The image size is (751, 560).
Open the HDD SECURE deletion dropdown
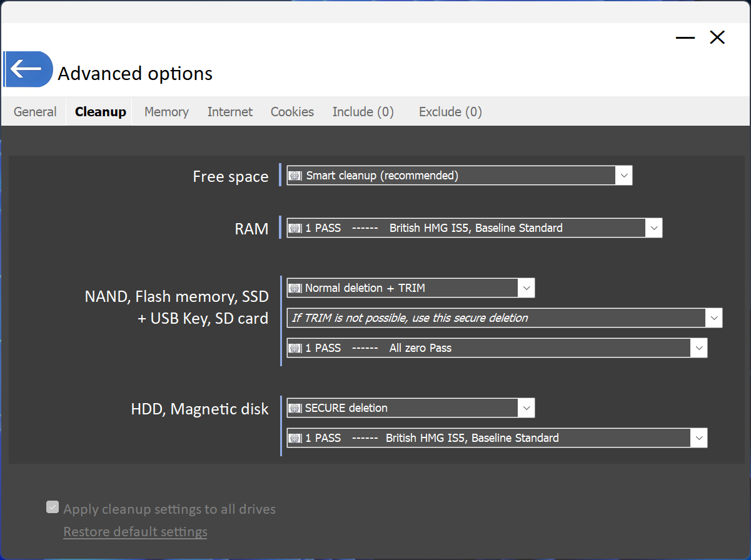coord(411,408)
